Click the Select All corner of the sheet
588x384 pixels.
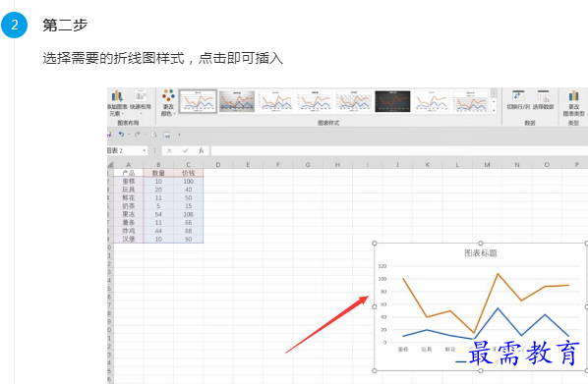pyautogui.click(x=110, y=165)
